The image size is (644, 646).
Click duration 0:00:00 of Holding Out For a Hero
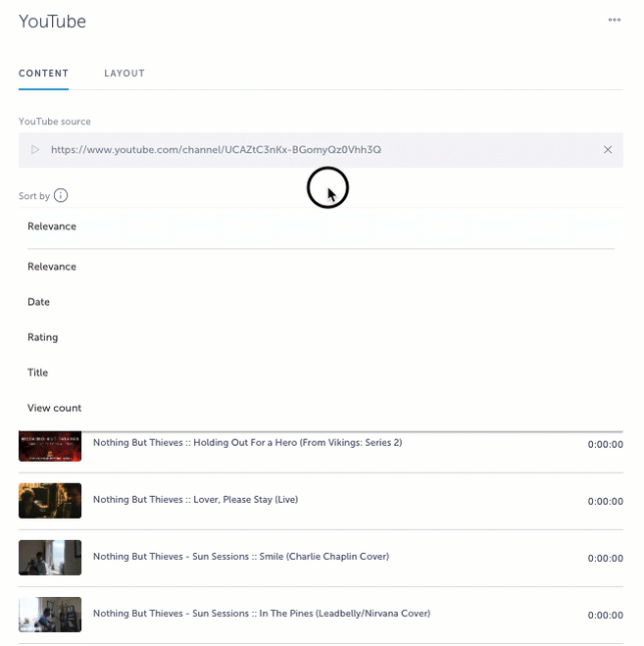[x=605, y=444]
